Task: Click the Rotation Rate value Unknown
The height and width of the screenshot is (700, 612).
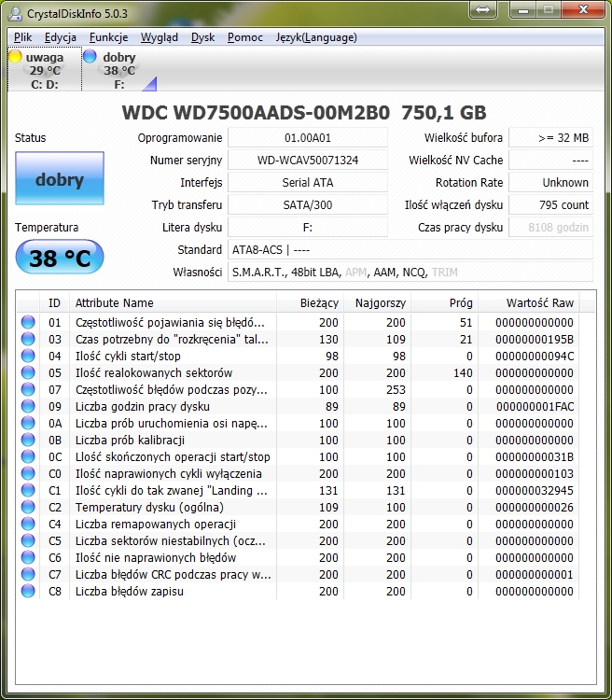Action: (x=550, y=182)
